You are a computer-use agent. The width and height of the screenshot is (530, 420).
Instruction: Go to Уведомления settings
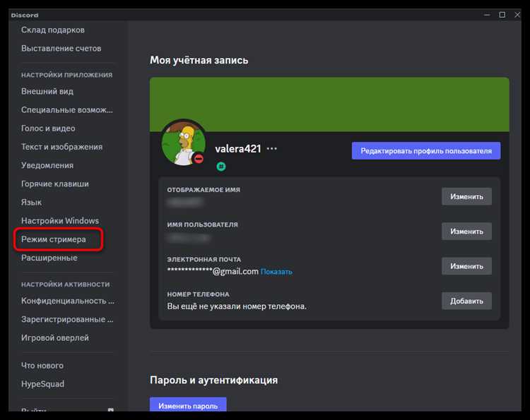click(x=47, y=165)
